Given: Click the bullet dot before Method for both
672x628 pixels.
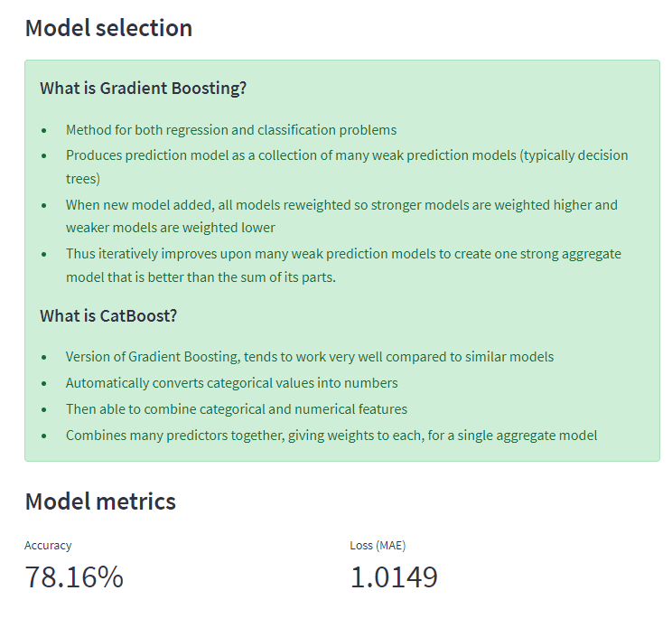Looking at the screenshot, I should coord(44,130).
